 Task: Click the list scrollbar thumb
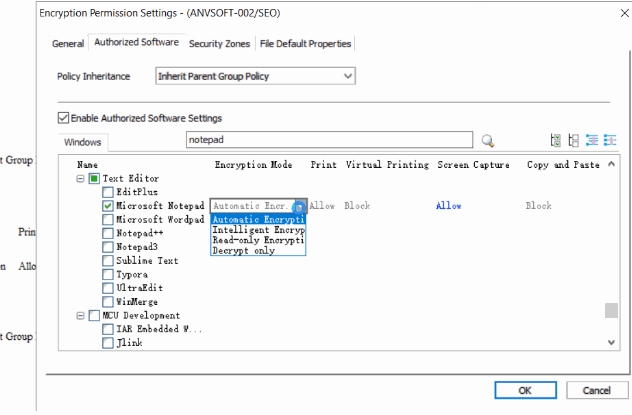(611, 311)
